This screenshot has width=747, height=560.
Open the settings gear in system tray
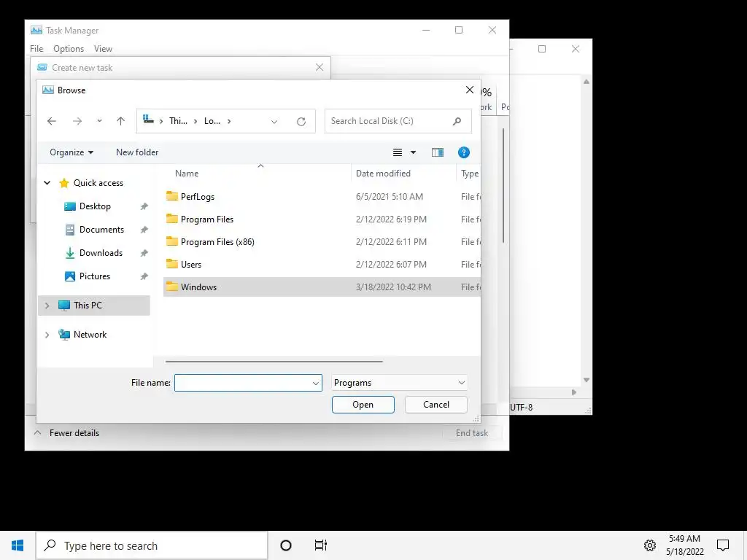[650, 545]
